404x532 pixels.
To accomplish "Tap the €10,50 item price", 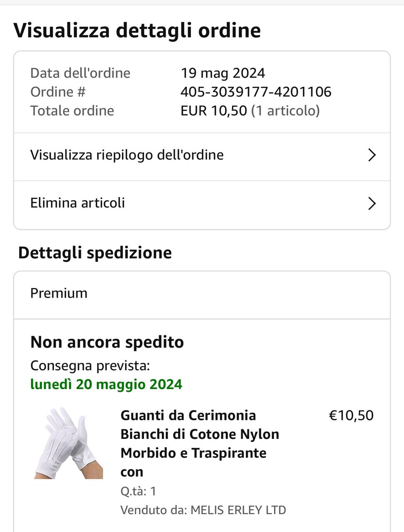I will (351, 415).
